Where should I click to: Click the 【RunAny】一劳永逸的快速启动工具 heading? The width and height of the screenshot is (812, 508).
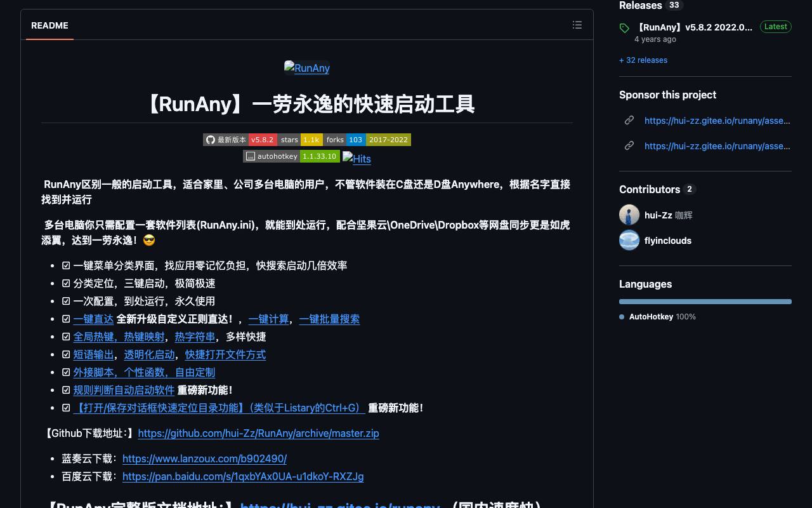(x=307, y=104)
